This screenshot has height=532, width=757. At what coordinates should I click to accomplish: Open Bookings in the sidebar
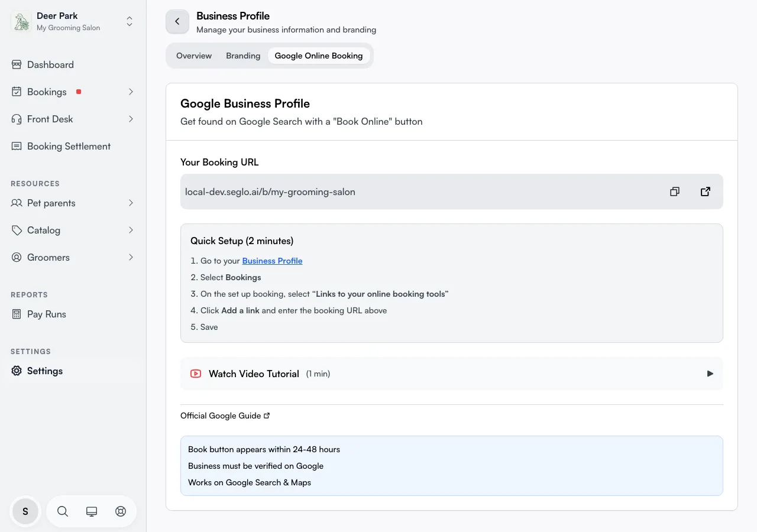[73, 92]
